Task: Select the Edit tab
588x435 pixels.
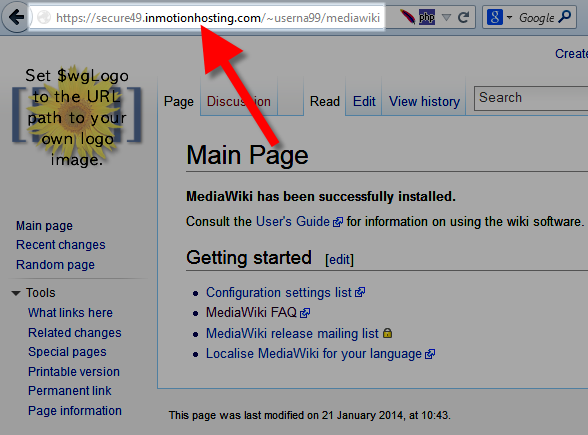Action: 364,101
